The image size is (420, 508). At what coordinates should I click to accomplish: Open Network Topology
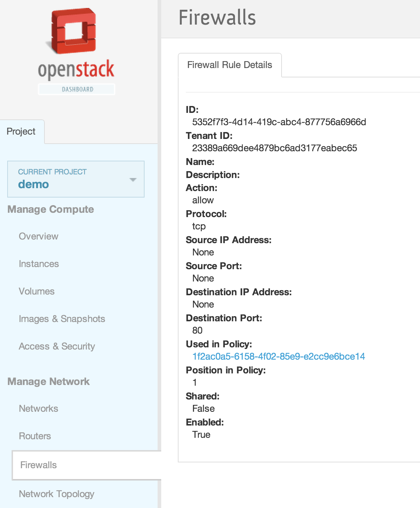tap(56, 494)
